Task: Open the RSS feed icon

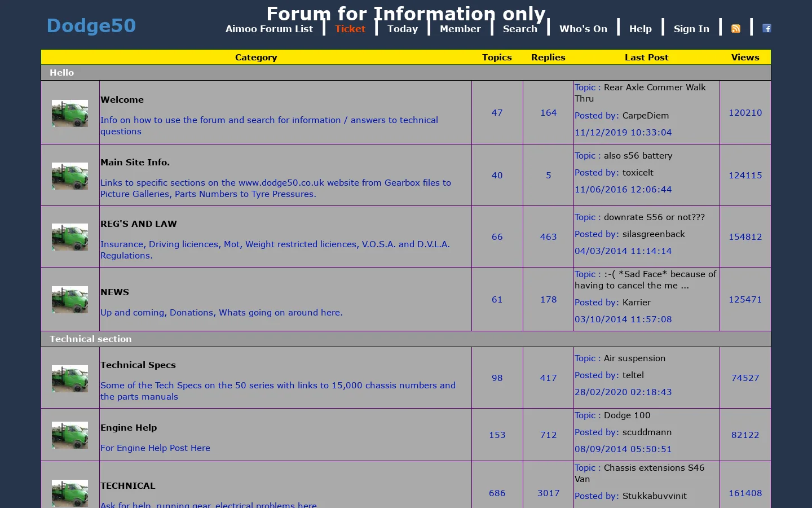Action: click(x=736, y=29)
